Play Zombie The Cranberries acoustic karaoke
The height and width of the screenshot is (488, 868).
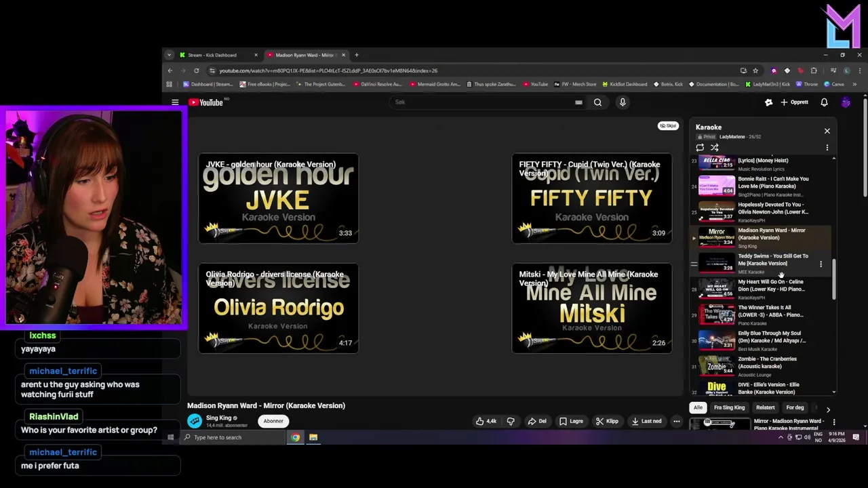coord(761,367)
